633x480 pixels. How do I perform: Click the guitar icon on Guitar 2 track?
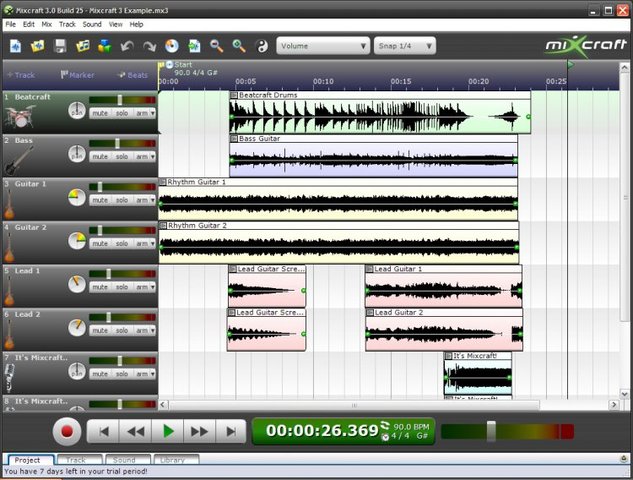(9, 247)
